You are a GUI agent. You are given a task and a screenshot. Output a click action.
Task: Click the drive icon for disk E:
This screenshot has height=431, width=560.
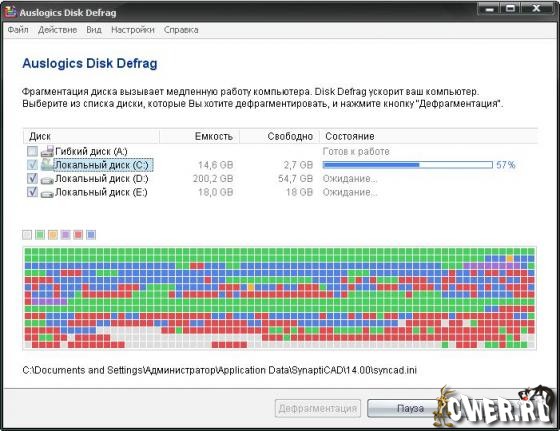[x=47, y=193]
